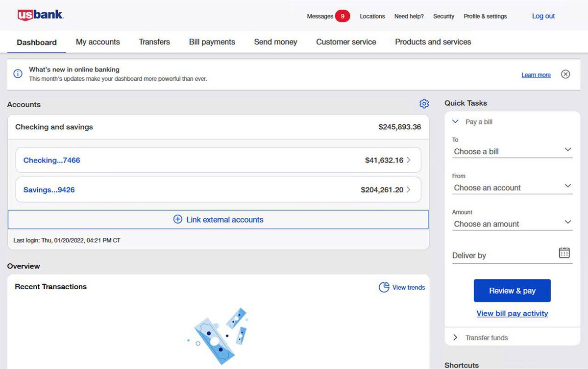Click the View trends link
This screenshot has height=369, width=588.
409,287
